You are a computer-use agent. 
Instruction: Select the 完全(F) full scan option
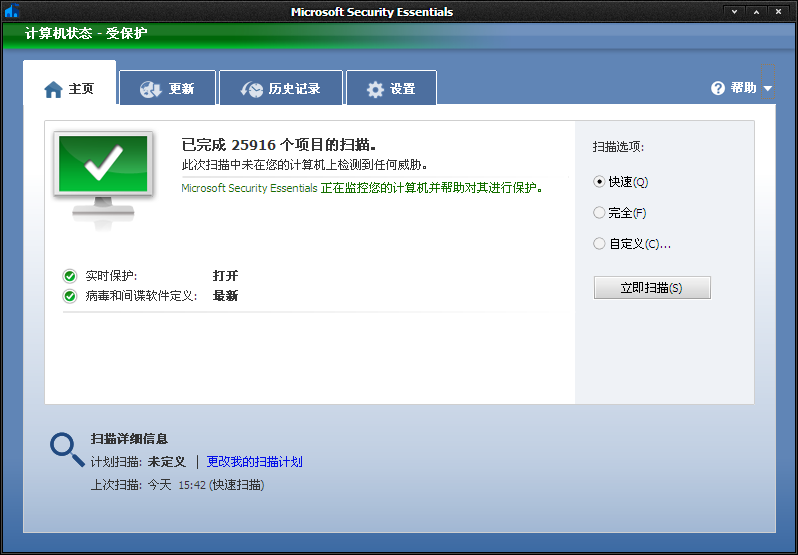619,213
